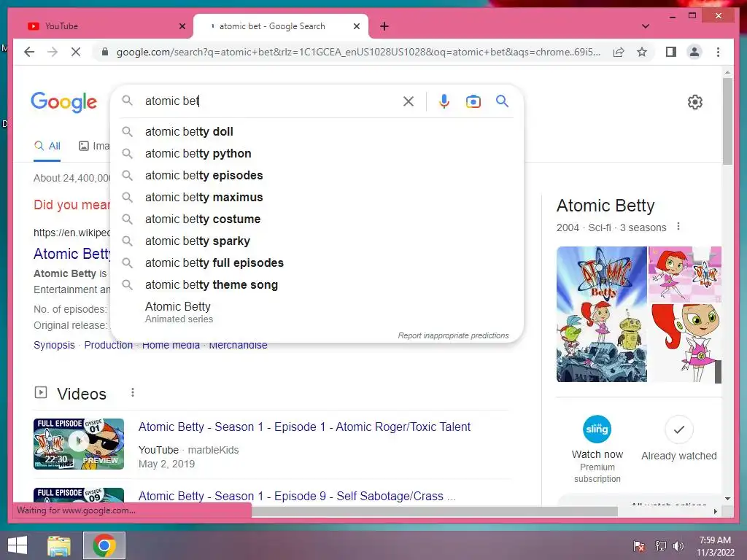747x560 pixels.
Task: Click the browser forward arrow
Action: [x=53, y=52]
